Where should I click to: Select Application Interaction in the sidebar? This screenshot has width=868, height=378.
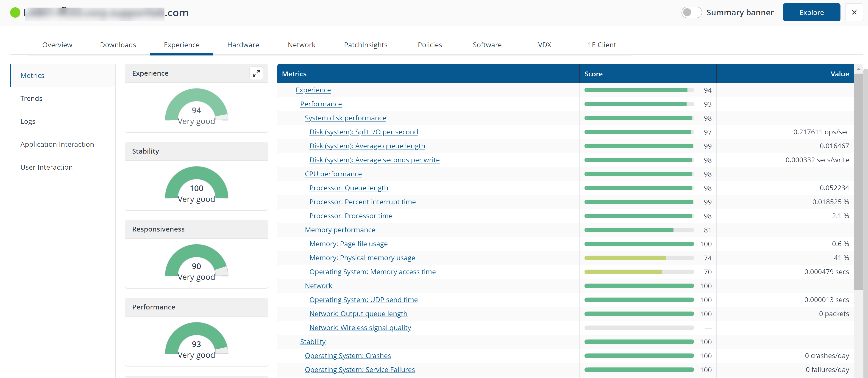click(57, 144)
